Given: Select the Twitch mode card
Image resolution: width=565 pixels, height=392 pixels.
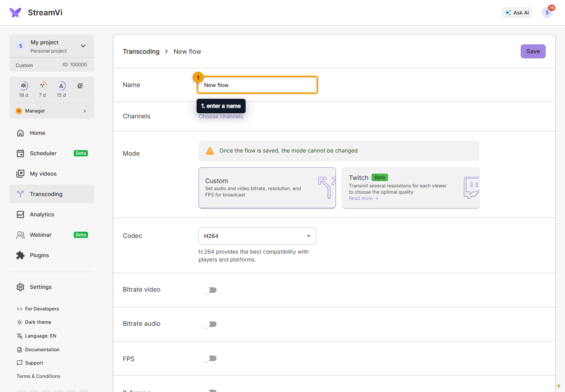Looking at the screenshot, I should coord(411,188).
